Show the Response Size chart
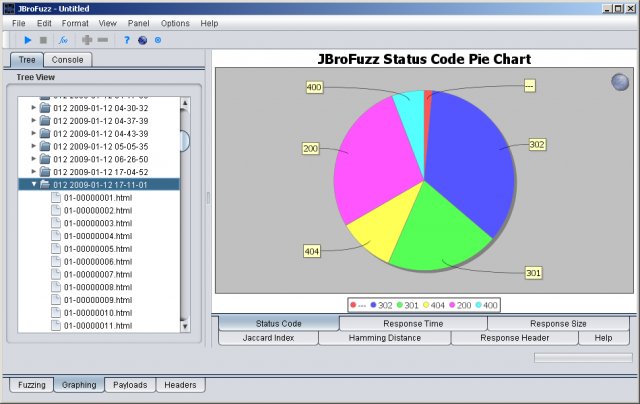The width and height of the screenshot is (640, 404). pyautogui.click(x=558, y=324)
